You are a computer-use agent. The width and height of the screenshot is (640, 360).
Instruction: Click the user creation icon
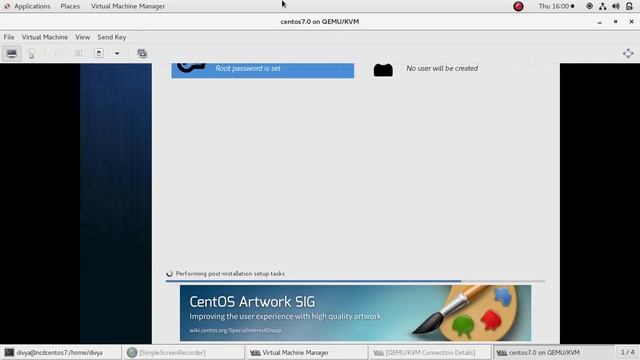coord(383,70)
